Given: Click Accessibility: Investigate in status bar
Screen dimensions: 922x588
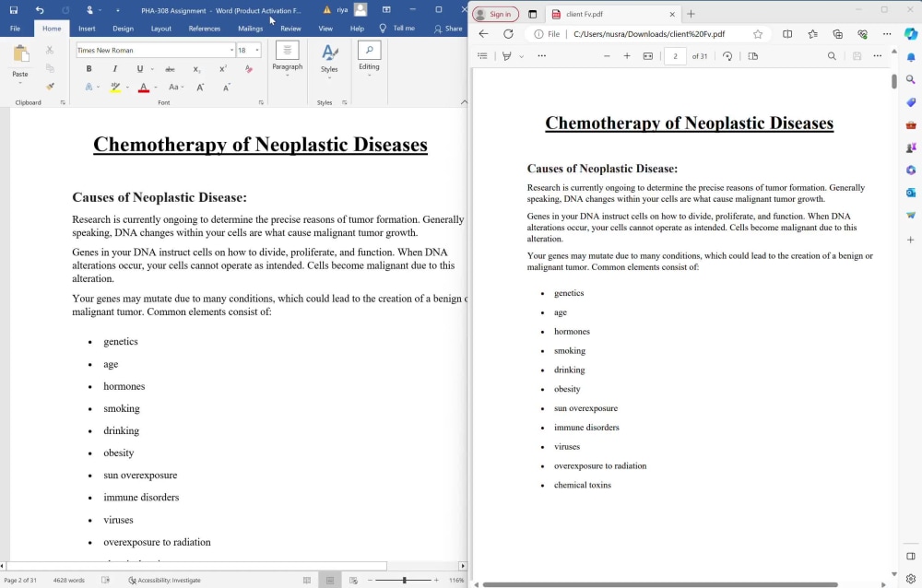Looking at the screenshot, I should pyautogui.click(x=165, y=581).
